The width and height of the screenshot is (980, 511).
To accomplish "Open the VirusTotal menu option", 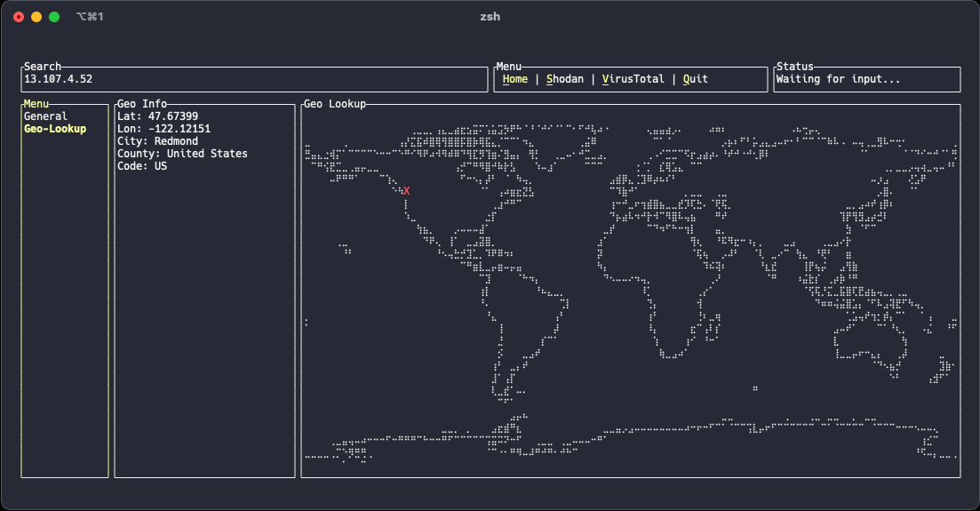I will (x=633, y=79).
